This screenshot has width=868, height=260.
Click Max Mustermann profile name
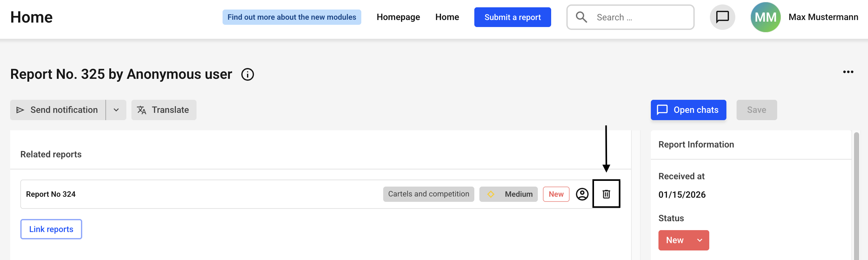(x=823, y=17)
